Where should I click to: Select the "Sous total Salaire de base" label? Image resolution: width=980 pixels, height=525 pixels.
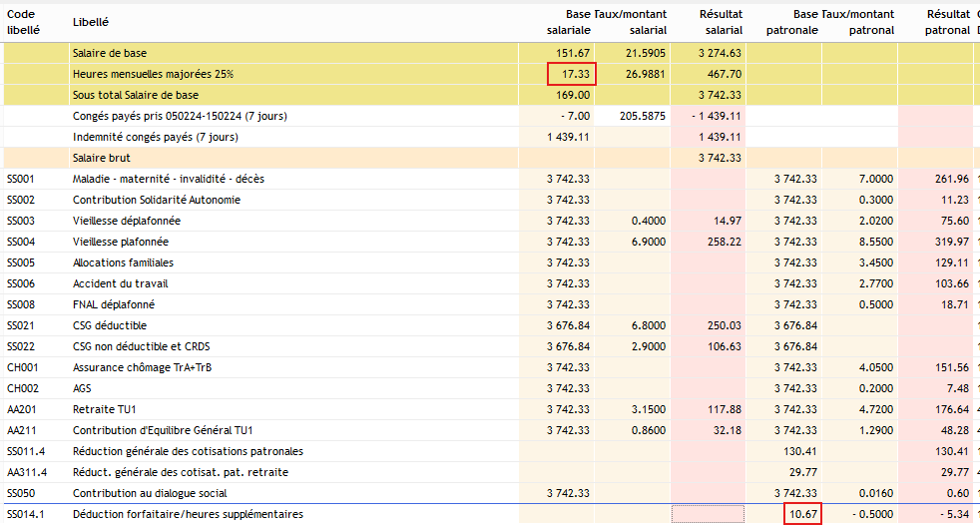click(x=135, y=95)
